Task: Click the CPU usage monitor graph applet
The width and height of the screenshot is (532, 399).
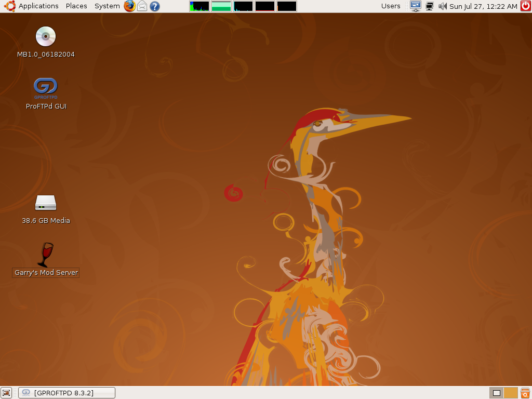Action: pyautogui.click(x=199, y=6)
